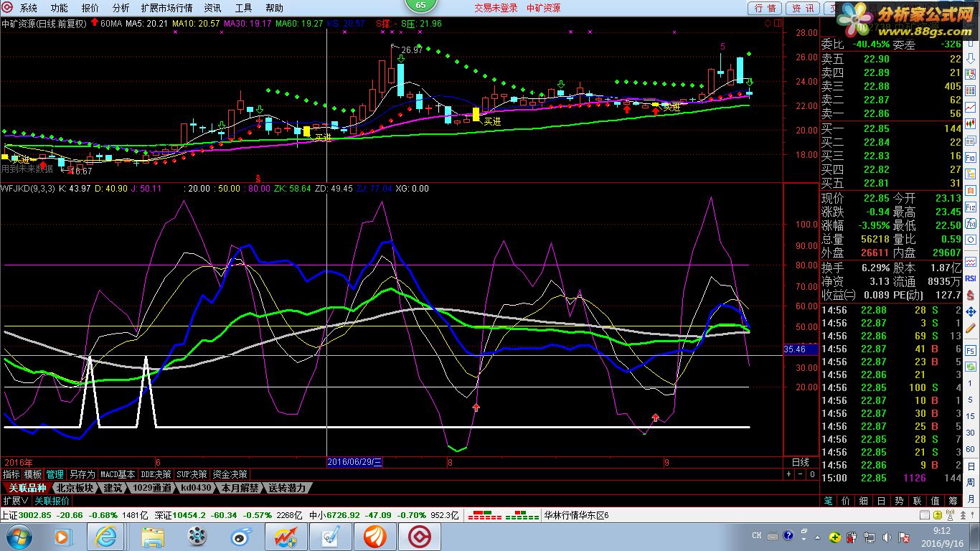The width and height of the screenshot is (980, 551).
Task: Switch to the intraday line chart icon
Action: [x=971, y=107]
